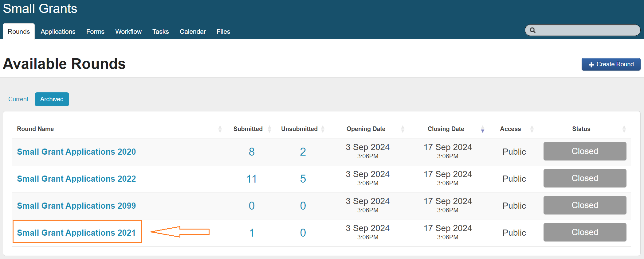
Task: Open Small Grant Applications 2020 link
Action: click(76, 152)
